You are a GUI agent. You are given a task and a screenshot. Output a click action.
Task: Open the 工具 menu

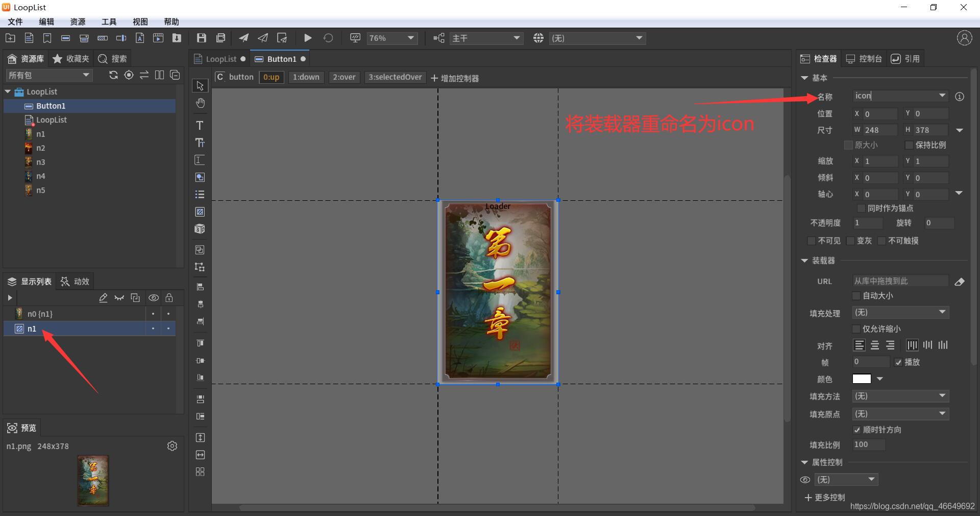pos(109,21)
